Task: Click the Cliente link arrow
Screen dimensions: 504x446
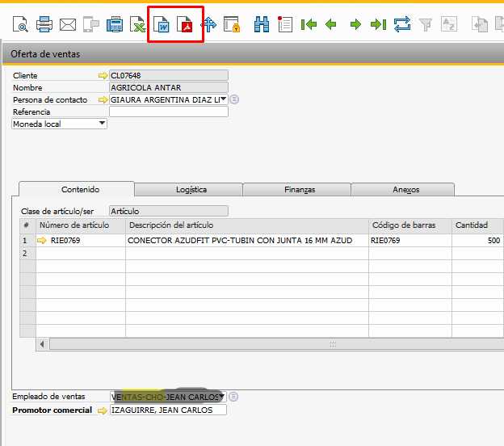Action: tap(103, 76)
